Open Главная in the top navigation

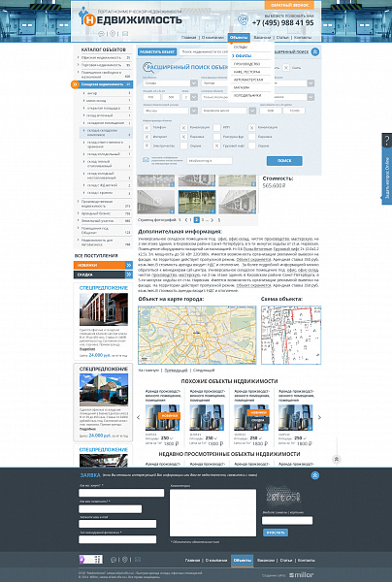pos(188,38)
